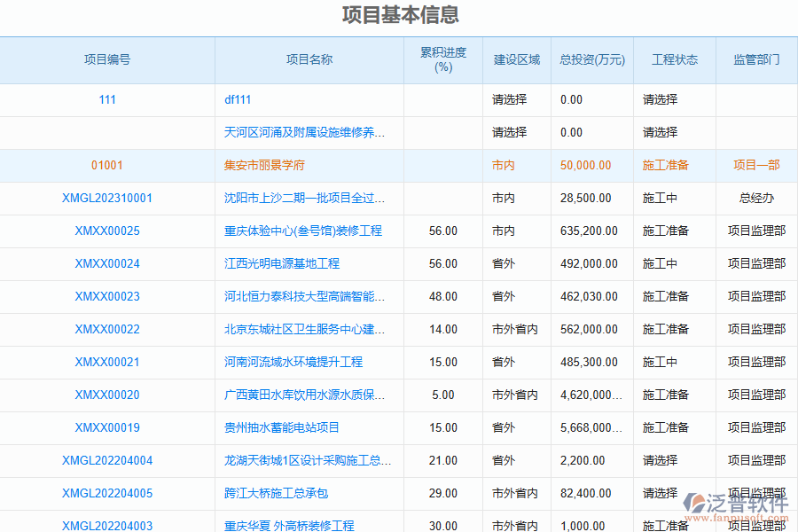
Task: Open the 集安市丽景学府 project
Action: tap(264, 165)
